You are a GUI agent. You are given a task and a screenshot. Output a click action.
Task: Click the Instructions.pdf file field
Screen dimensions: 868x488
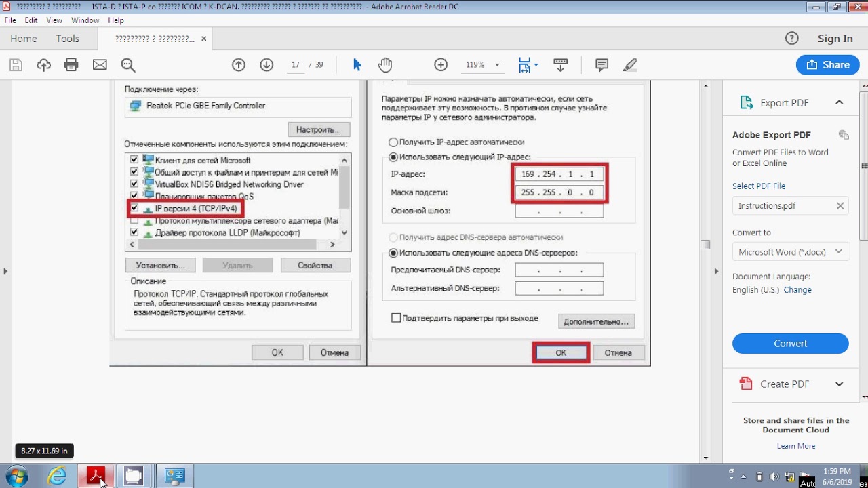pyautogui.click(x=791, y=206)
